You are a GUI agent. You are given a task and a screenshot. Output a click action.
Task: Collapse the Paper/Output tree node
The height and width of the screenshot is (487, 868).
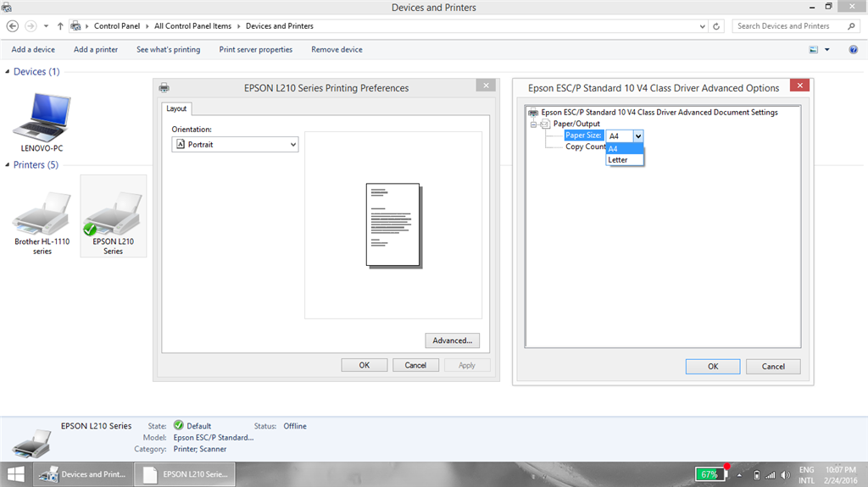(x=534, y=125)
